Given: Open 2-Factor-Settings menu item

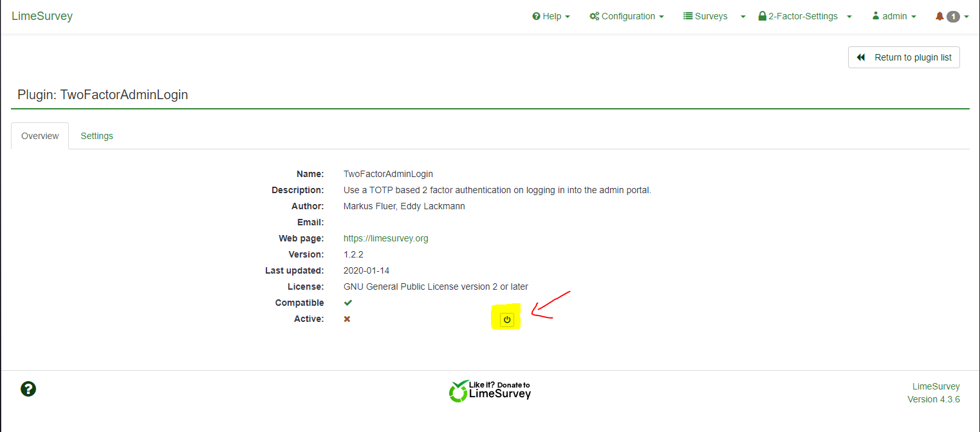Looking at the screenshot, I should (x=798, y=16).
